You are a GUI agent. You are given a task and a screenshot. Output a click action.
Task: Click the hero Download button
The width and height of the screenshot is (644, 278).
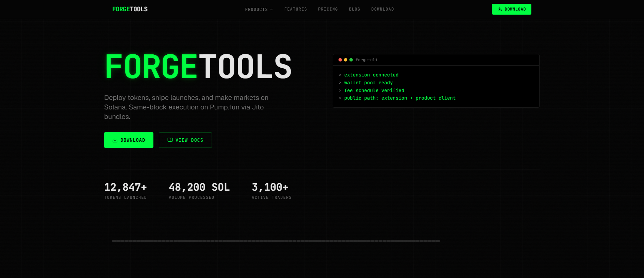[x=129, y=140]
